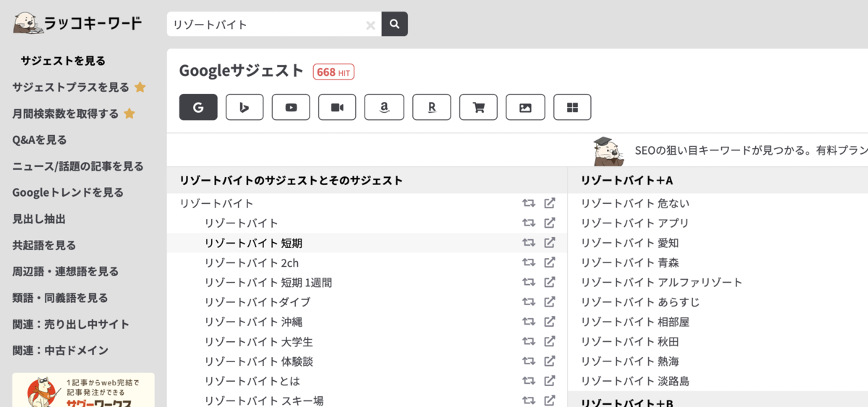
Task: Click the SEOの狙い目キーワード promo link
Action: pyautogui.click(x=731, y=150)
